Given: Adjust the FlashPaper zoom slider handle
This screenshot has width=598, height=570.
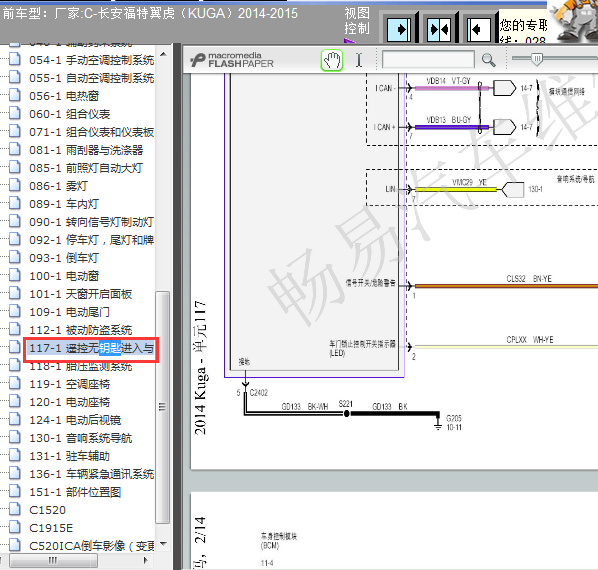Looking at the screenshot, I should pos(537,59).
